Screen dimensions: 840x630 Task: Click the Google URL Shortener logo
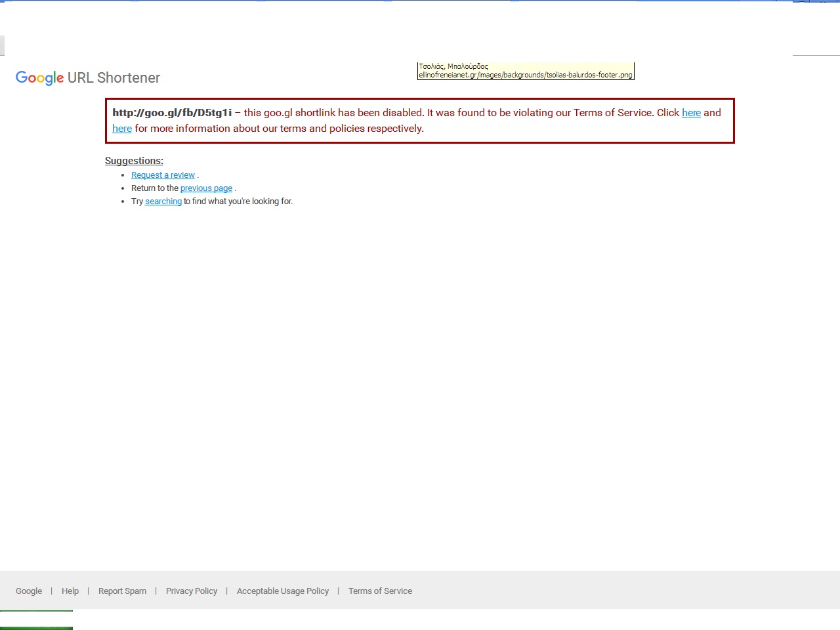[88, 78]
